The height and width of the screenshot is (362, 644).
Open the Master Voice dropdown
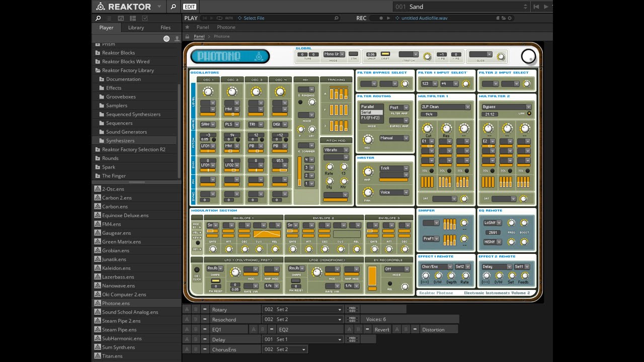[394, 192]
